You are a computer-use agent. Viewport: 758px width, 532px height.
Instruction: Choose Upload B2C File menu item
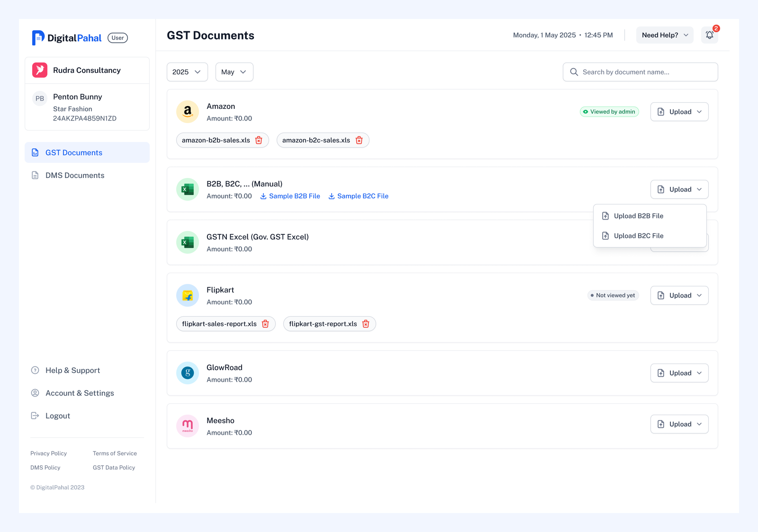coord(638,236)
